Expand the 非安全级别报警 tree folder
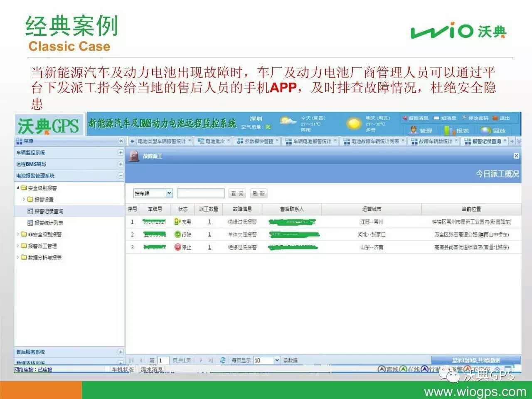The image size is (532, 399). (18, 234)
